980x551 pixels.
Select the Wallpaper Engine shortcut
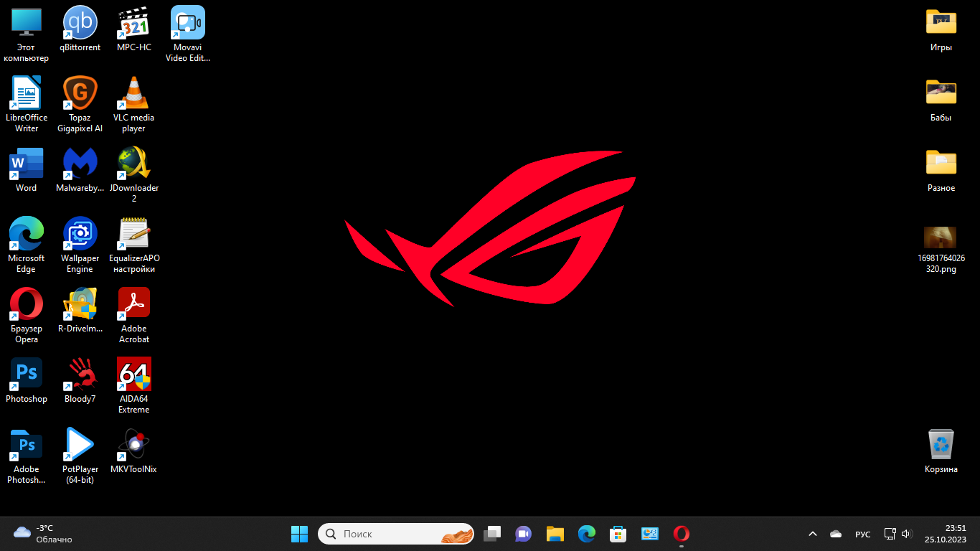tap(80, 245)
